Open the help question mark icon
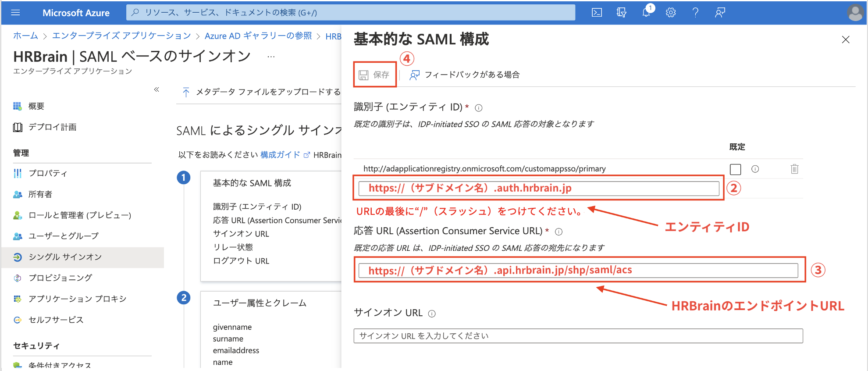Image resolution: width=868 pixels, height=371 pixels. (x=695, y=13)
